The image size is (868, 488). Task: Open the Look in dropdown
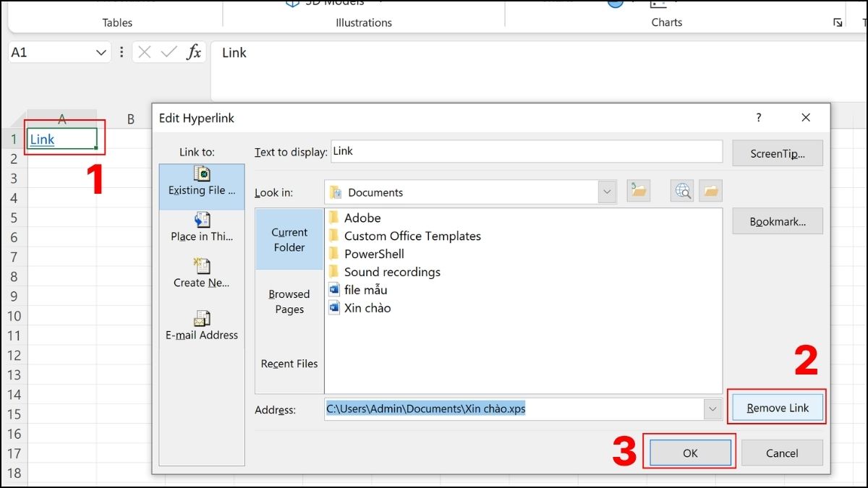[x=606, y=192]
